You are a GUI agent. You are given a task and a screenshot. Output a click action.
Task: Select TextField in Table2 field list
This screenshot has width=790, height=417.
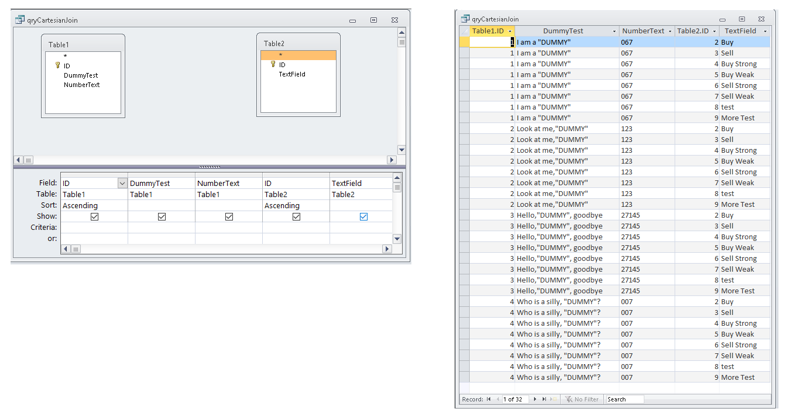click(x=292, y=75)
